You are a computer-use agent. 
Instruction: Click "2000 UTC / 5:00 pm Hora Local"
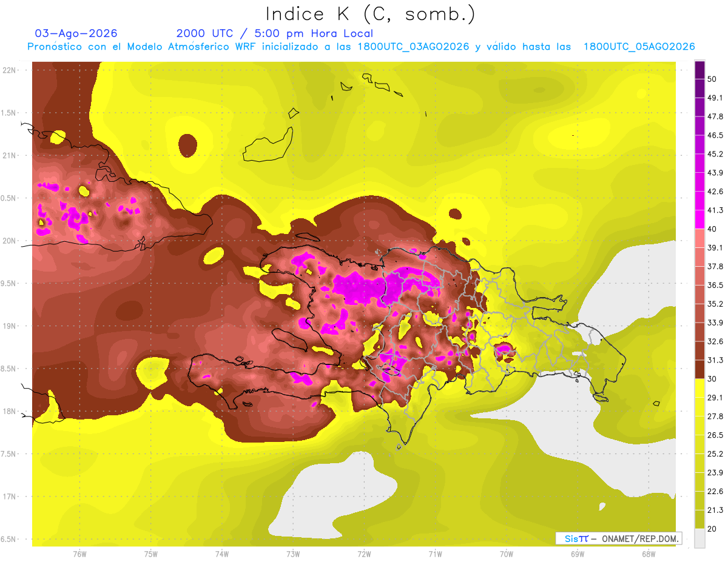coord(275,33)
